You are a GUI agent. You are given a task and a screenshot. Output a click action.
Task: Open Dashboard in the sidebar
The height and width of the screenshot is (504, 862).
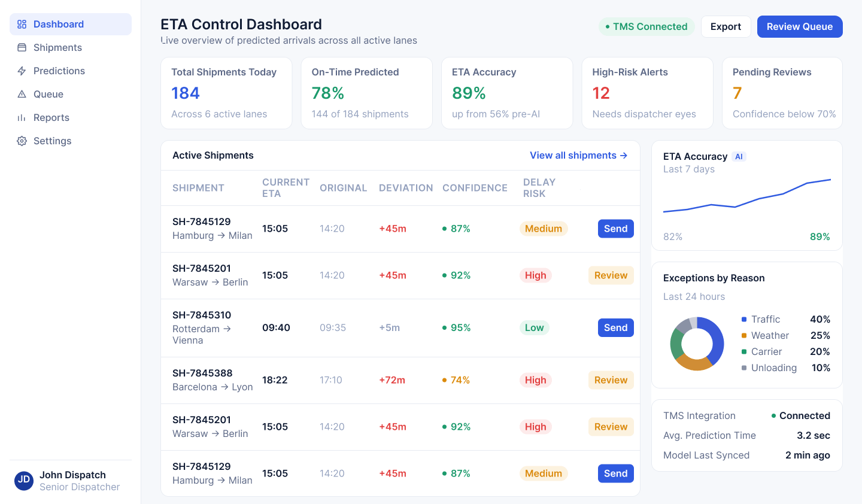click(71, 24)
